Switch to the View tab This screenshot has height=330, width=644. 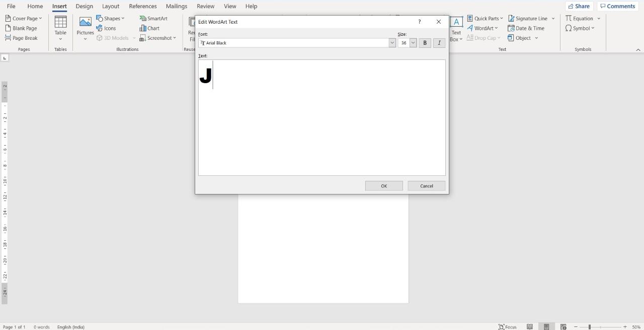230,6
